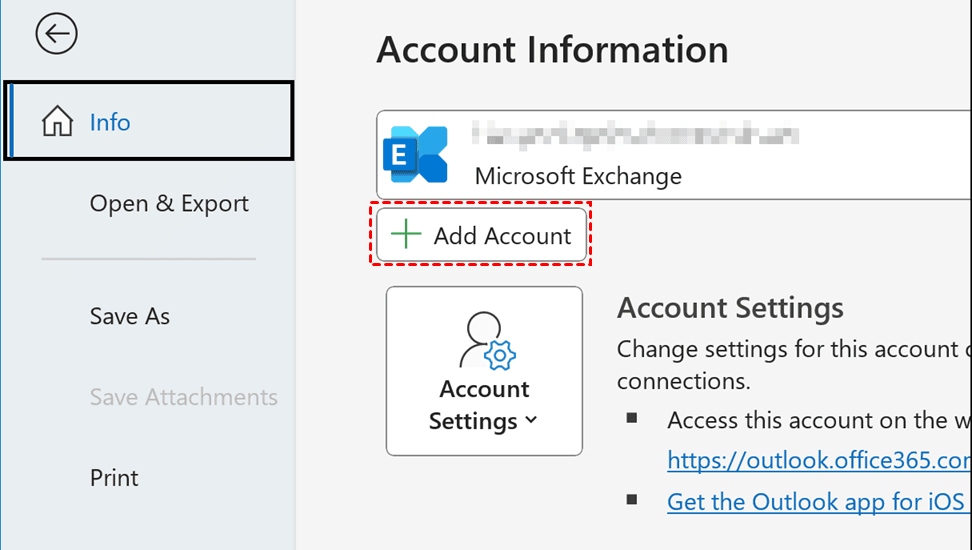Select the Microsoft Exchange account box
The image size is (972, 550).
[673, 155]
